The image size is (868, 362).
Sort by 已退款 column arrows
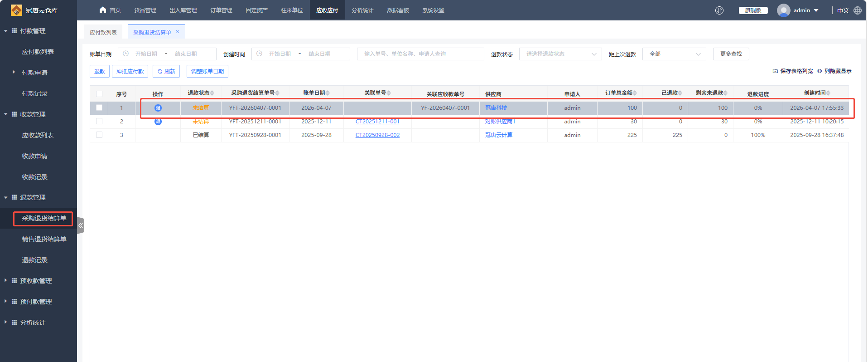point(680,93)
